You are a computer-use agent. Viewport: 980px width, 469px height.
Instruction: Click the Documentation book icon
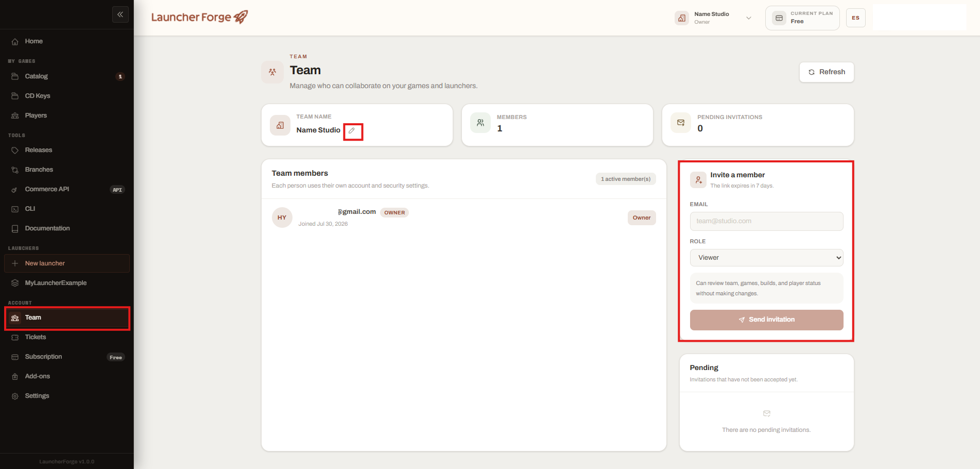[x=15, y=229]
